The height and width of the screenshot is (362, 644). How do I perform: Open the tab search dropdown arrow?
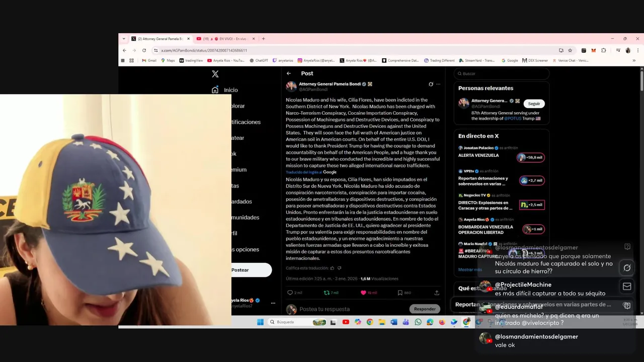click(x=123, y=39)
